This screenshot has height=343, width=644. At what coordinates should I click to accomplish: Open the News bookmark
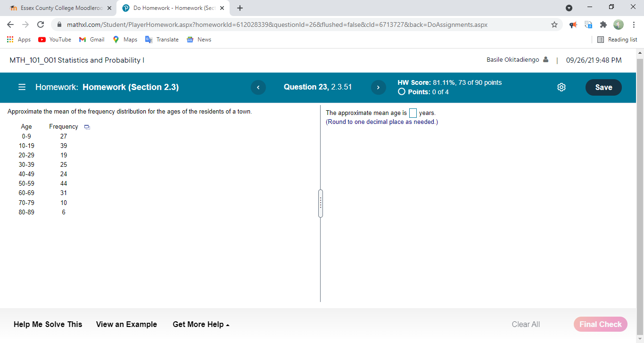(199, 40)
